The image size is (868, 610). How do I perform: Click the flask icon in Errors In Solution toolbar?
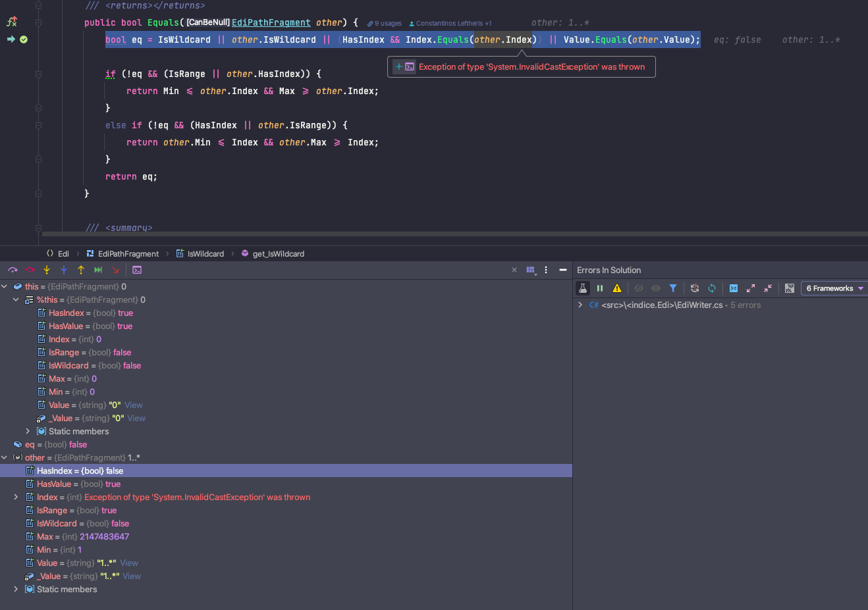tap(583, 288)
